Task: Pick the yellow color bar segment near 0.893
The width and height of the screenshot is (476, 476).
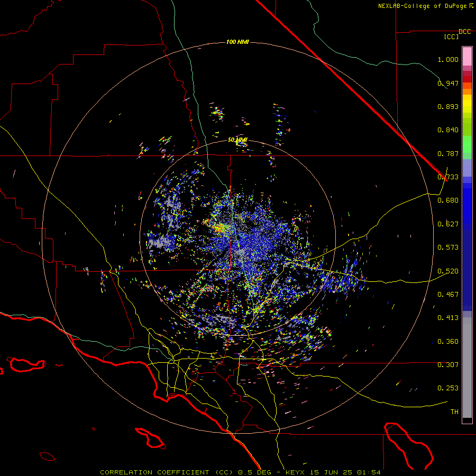Action: coord(467,106)
